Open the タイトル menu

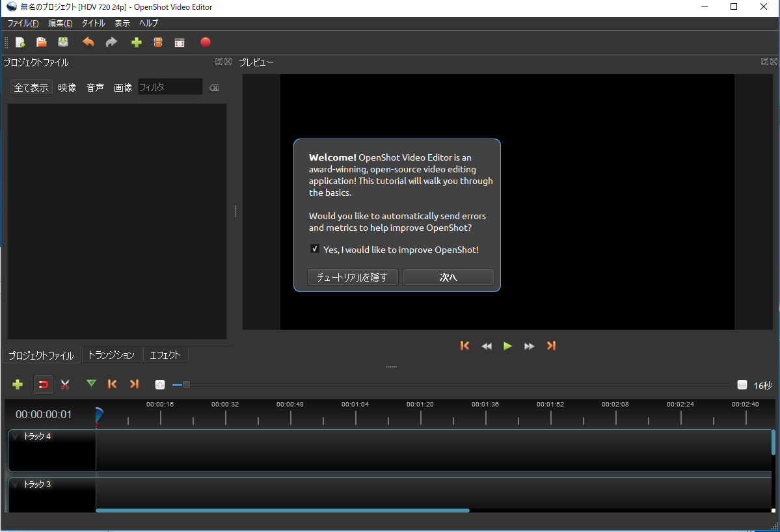tap(94, 23)
